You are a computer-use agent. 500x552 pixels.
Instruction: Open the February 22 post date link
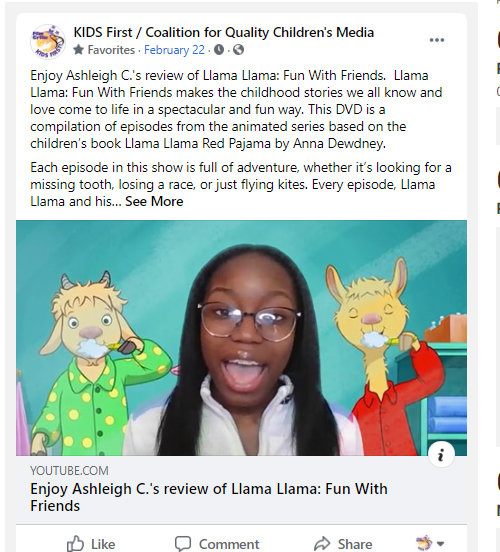(x=174, y=50)
